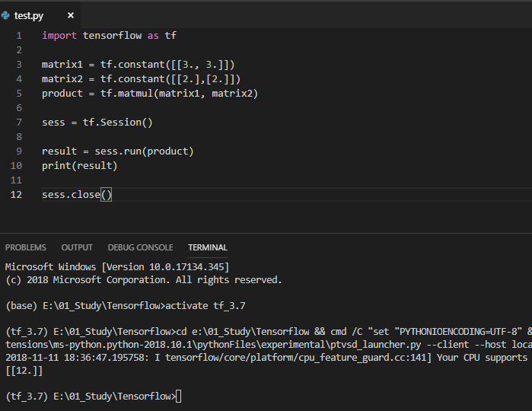This screenshot has width=532, height=411.
Task: Click the Microsoft Corporation copyright line
Action: click(144, 280)
